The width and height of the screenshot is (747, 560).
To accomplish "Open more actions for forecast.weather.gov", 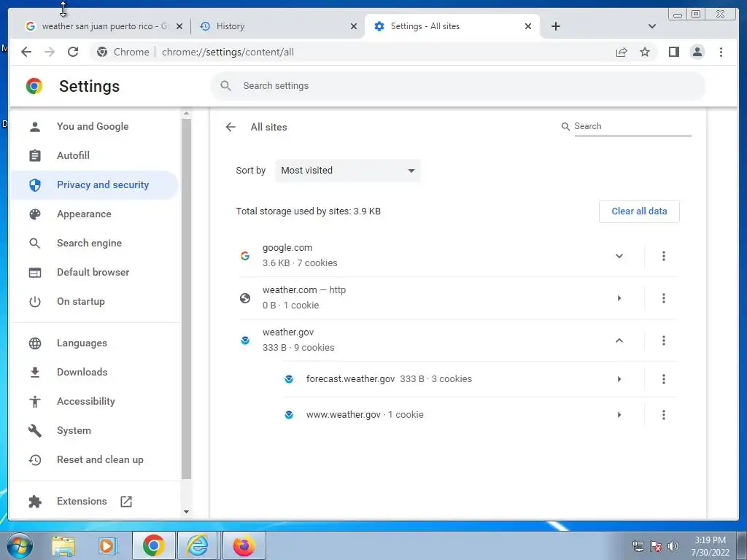I will pos(663,379).
